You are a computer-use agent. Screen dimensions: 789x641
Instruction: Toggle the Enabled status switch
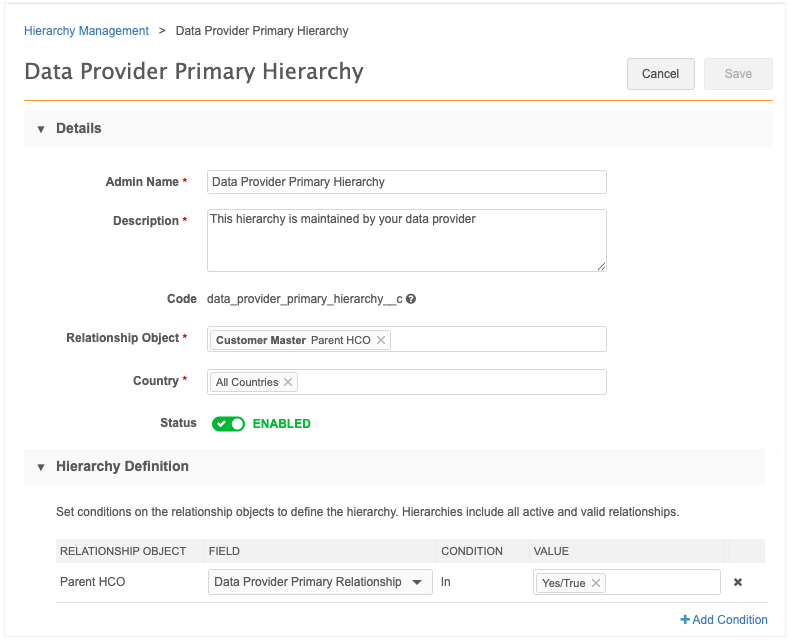click(229, 424)
